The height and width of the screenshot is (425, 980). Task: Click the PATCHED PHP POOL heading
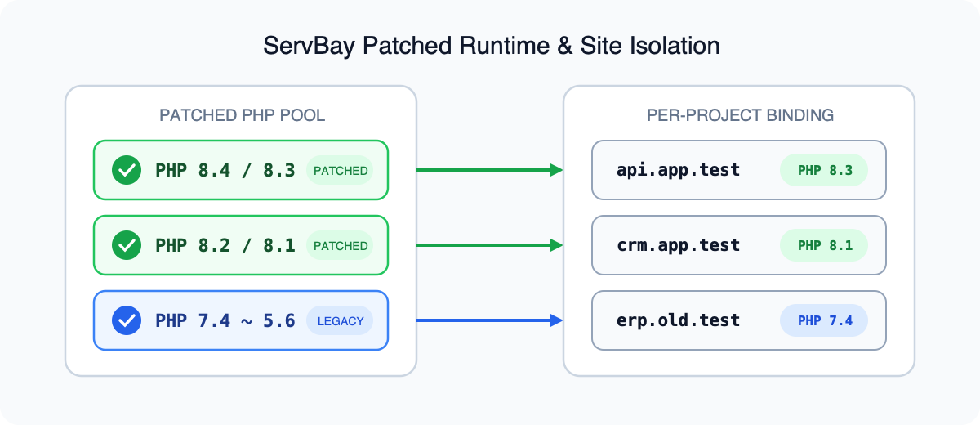pos(242,115)
